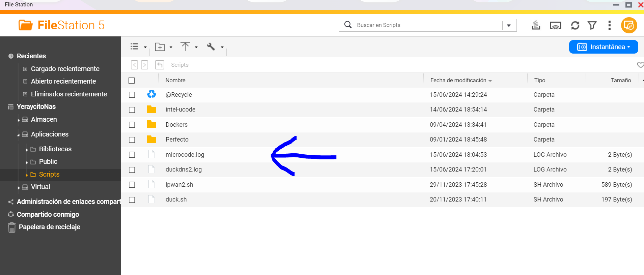644x275 pixels.
Task: Open the wrench tools icon
Action: click(211, 47)
